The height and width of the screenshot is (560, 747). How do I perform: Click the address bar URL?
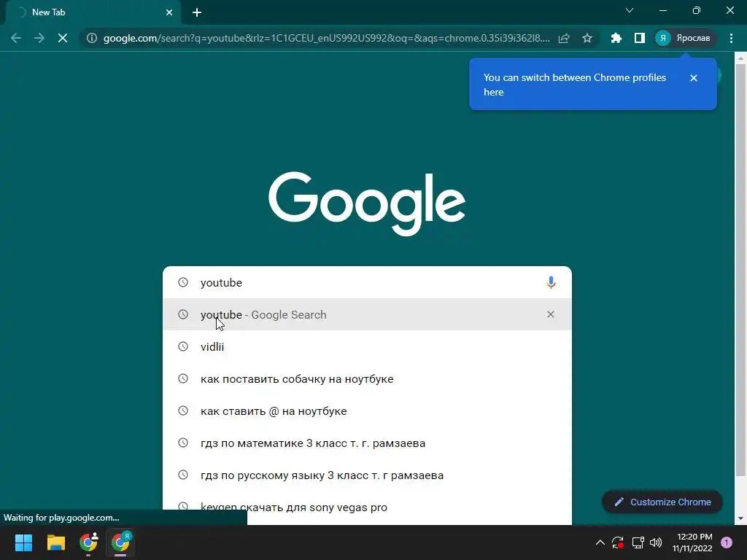click(326, 38)
